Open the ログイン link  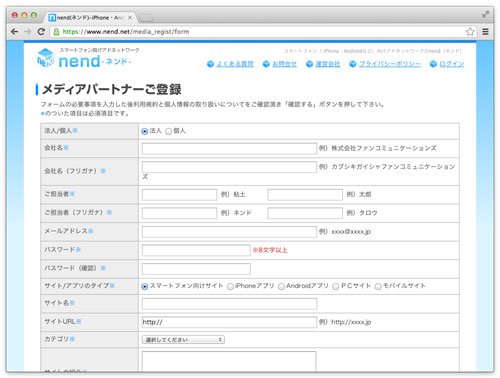(x=451, y=64)
